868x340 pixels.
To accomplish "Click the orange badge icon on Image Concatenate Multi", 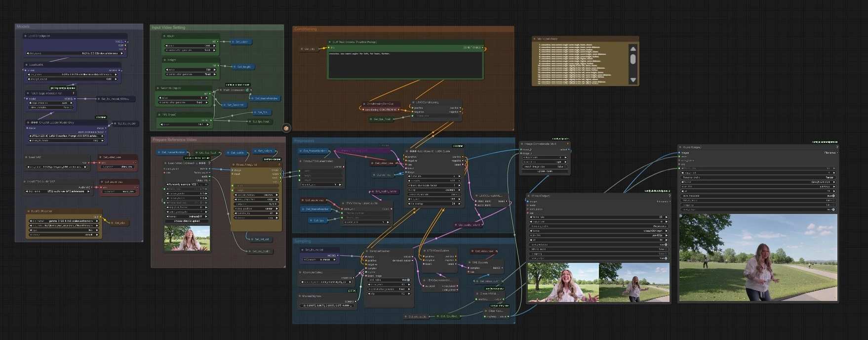I will [x=568, y=144].
